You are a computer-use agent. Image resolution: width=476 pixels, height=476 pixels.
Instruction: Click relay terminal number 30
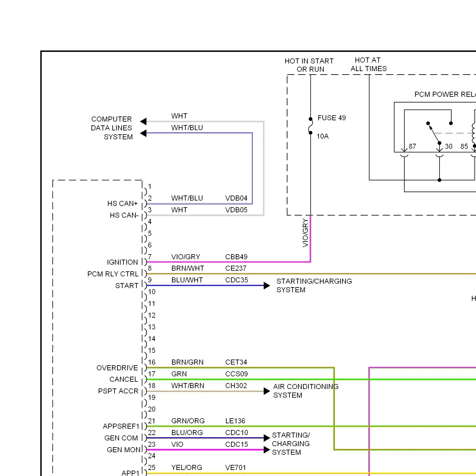click(448, 146)
